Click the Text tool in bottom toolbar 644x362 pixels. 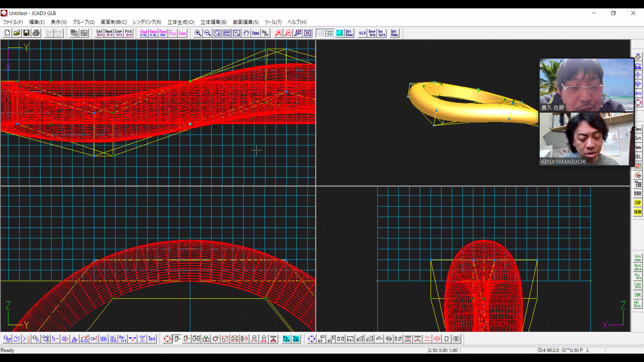[152, 339]
